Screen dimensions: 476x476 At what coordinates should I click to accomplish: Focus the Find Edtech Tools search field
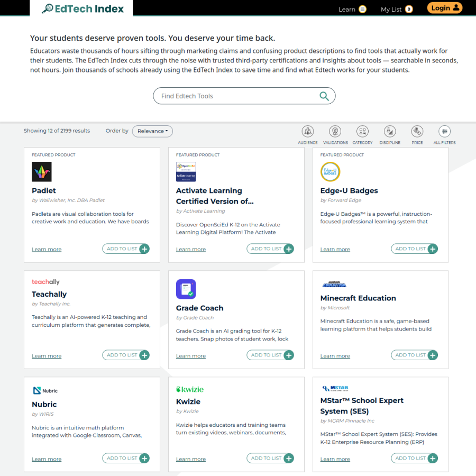(x=244, y=96)
